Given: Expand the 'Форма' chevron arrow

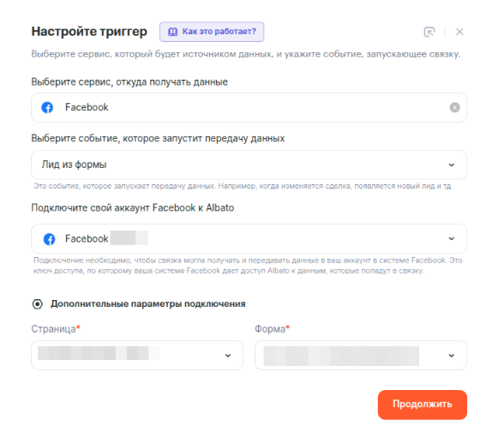Looking at the screenshot, I should 451,356.
